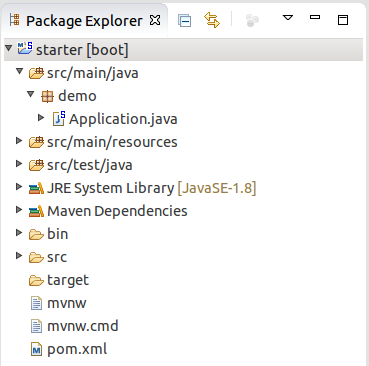The image size is (369, 366).
Task: Click the target folder icon
Action: pos(36,280)
